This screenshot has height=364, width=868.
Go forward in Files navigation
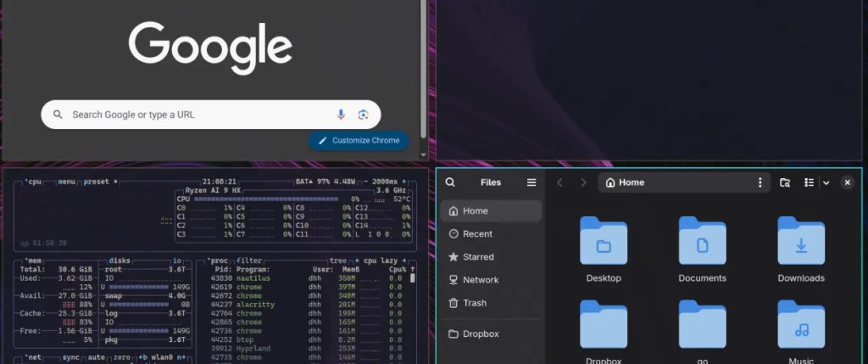tap(583, 182)
